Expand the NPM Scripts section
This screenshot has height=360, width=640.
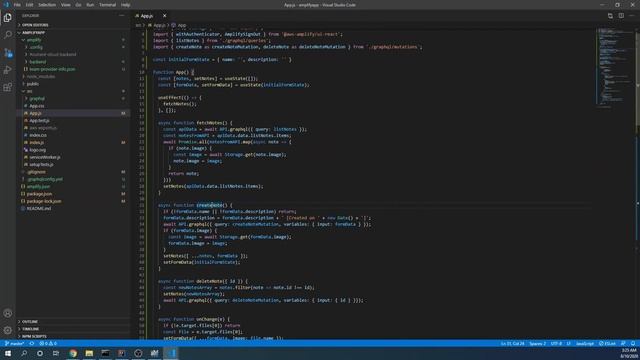click(x=73, y=336)
